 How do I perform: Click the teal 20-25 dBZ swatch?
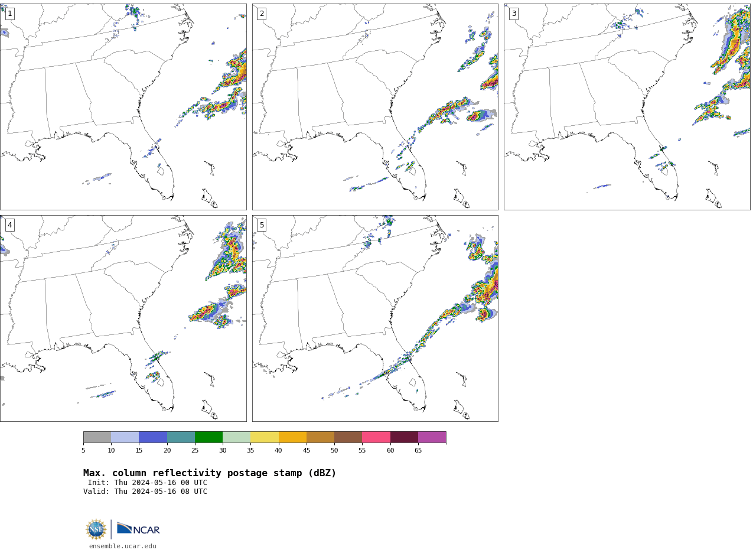pyautogui.click(x=181, y=437)
